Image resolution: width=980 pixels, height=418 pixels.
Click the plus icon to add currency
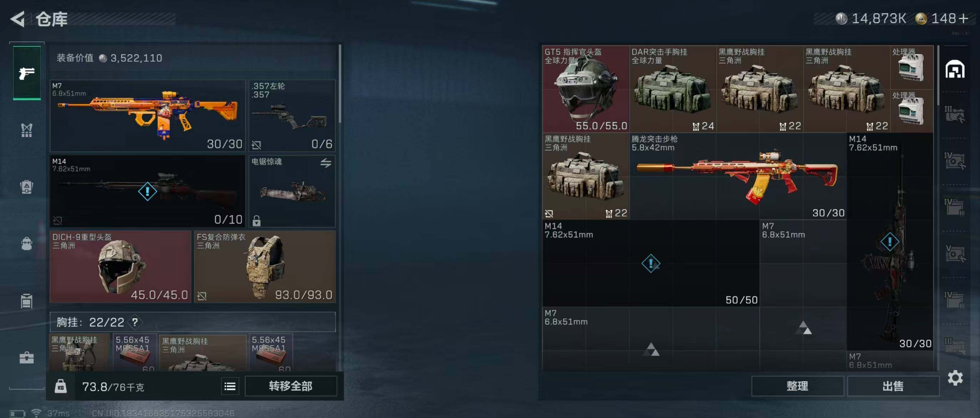(963, 18)
